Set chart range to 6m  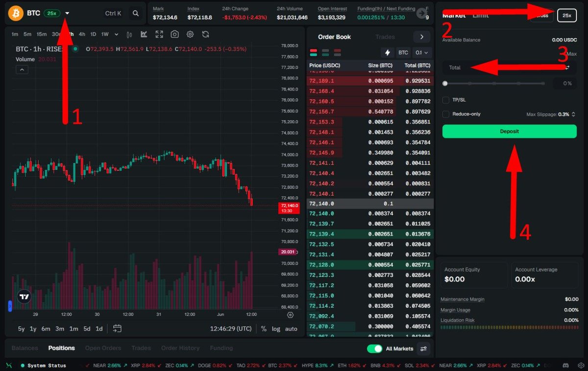coord(46,328)
